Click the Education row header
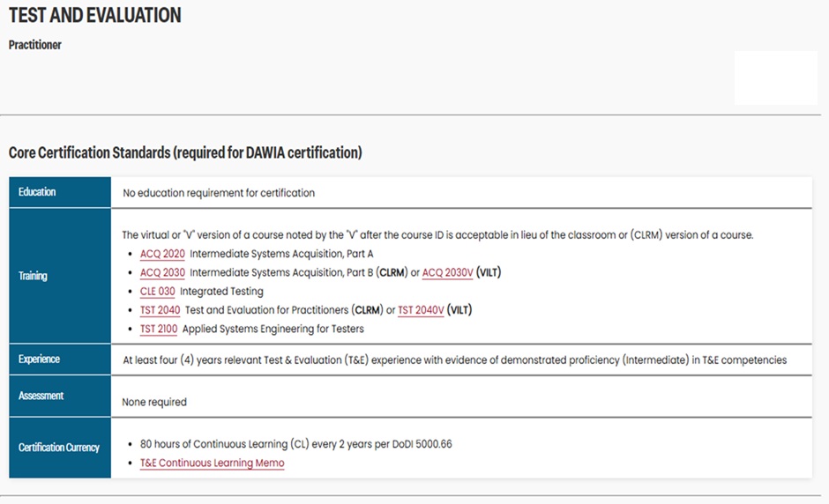The image size is (829, 504). click(60, 192)
